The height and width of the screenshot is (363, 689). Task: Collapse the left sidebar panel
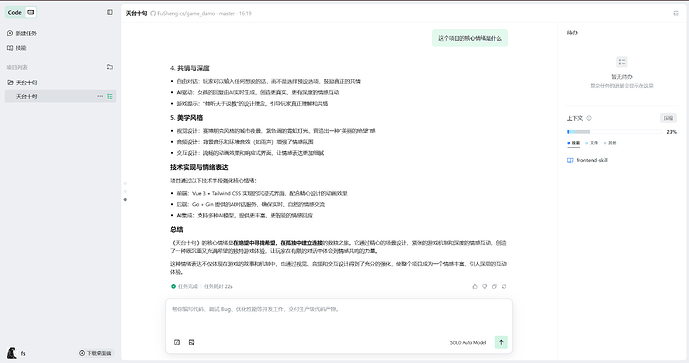[x=110, y=12]
